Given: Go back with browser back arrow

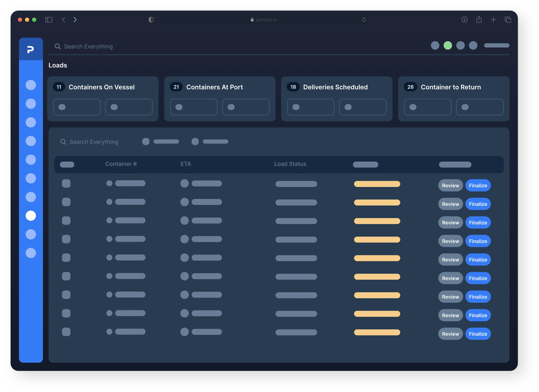Looking at the screenshot, I should pyautogui.click(x=64, y=20).
